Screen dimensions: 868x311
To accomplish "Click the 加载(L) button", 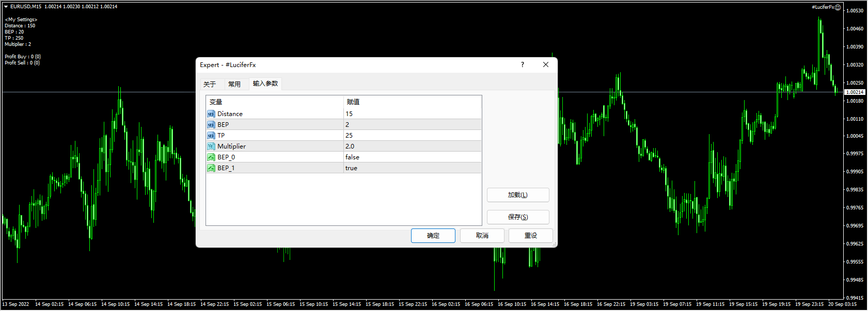I will pyautogui.click(x=517, y=195).
